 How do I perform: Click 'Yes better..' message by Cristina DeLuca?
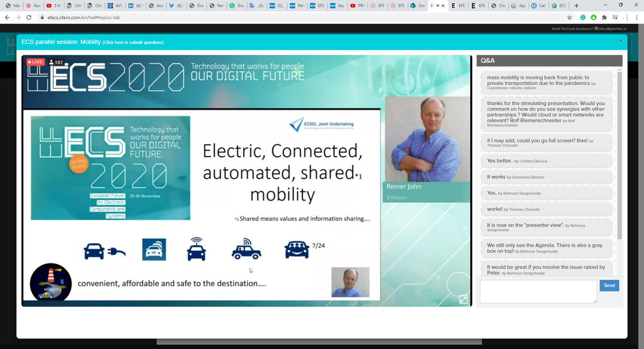click(x=546, y=161)
